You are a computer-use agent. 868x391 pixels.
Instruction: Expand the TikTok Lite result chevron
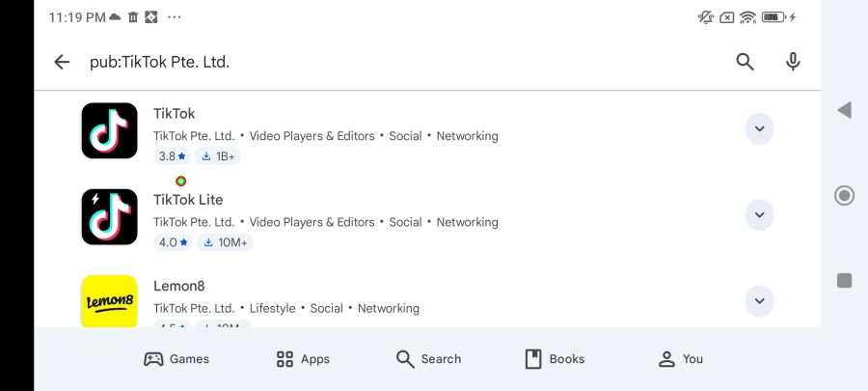point(759,215)
